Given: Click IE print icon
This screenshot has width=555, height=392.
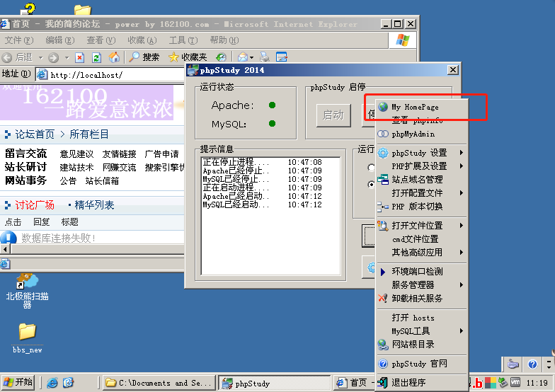Looking at the screenshot, I should 265,57.
